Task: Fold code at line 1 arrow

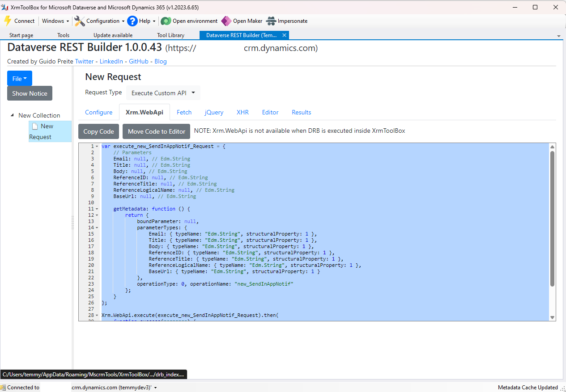Action: [x=97, y=146]
